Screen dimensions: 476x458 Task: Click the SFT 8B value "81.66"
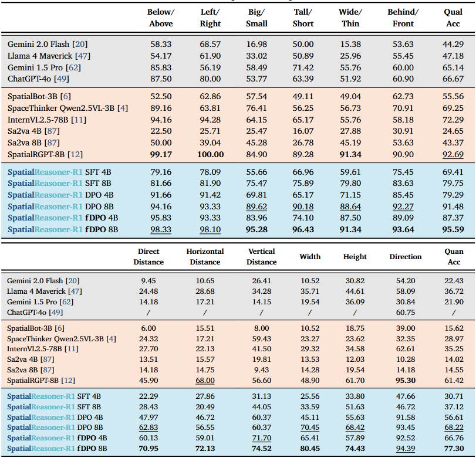point(161,183)
